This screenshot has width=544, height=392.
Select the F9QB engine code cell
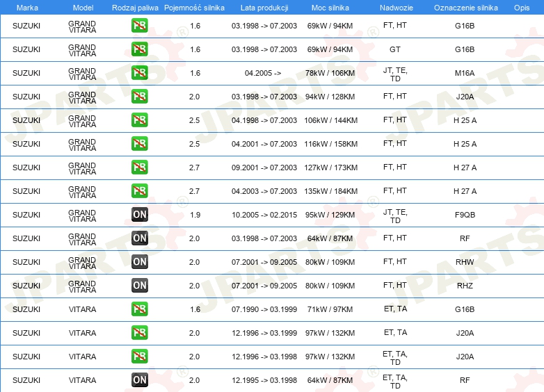[465, 215]
